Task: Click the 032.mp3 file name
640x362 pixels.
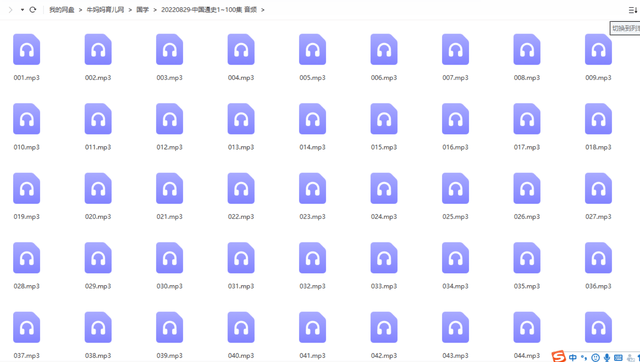Action: [x=312, y=286]
